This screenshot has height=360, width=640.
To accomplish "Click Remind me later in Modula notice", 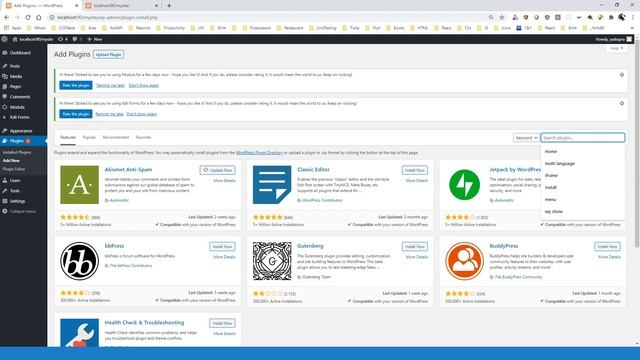I will coord(111,85).
